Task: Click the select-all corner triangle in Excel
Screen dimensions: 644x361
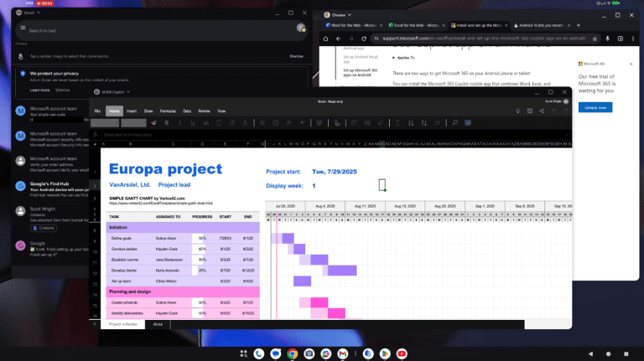Action: click(x=96, y=144)
